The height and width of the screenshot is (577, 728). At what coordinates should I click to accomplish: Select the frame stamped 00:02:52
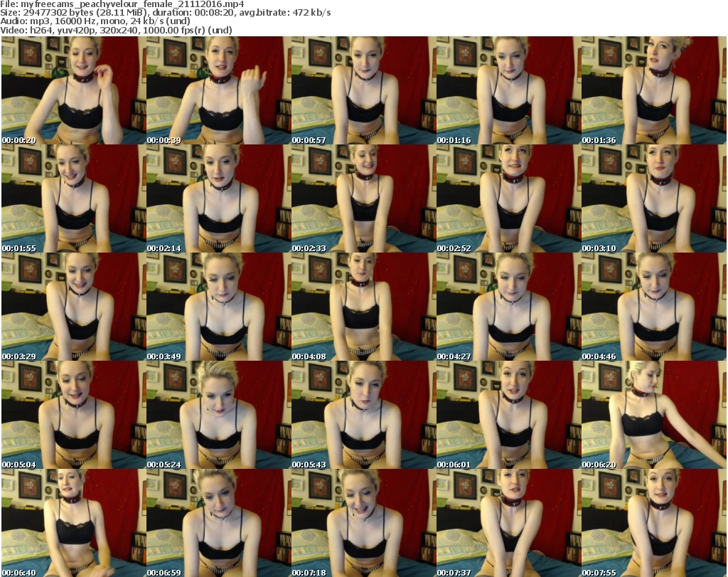point(508,198)
